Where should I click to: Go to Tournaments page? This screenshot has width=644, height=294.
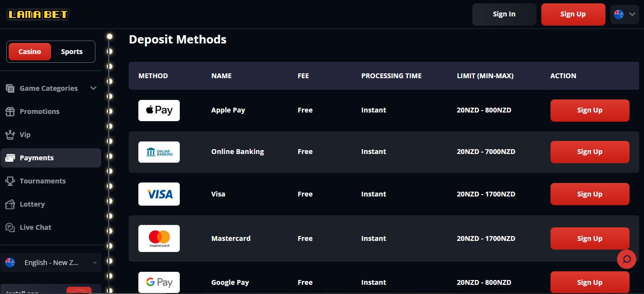(x=51, y=181)
